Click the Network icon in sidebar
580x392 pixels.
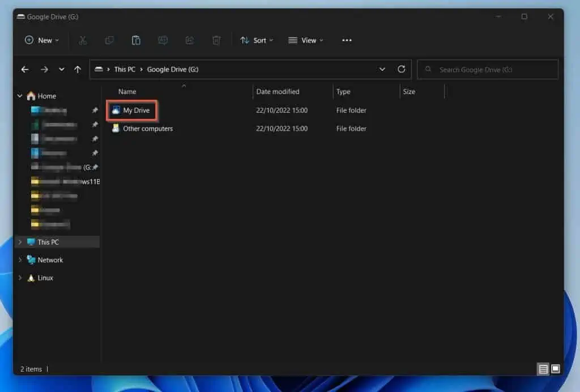click(x=31, y=260)
